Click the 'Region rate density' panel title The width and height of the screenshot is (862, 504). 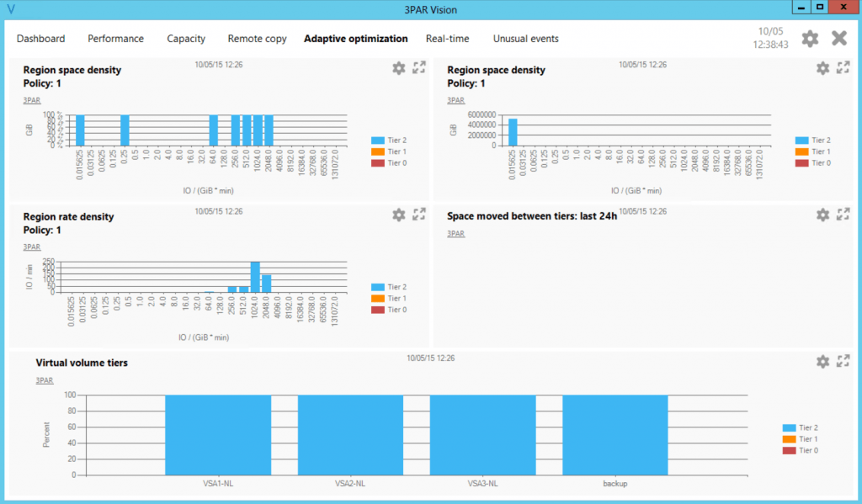[x=68, y=216]
